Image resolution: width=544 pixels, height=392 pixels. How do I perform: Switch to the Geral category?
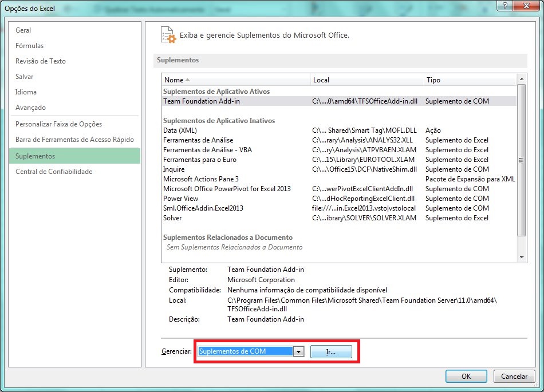23,30
